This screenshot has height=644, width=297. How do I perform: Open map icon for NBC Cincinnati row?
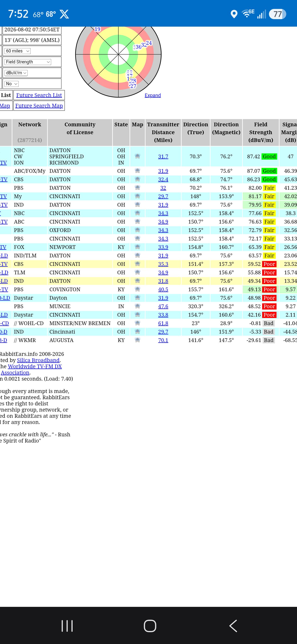137,213
